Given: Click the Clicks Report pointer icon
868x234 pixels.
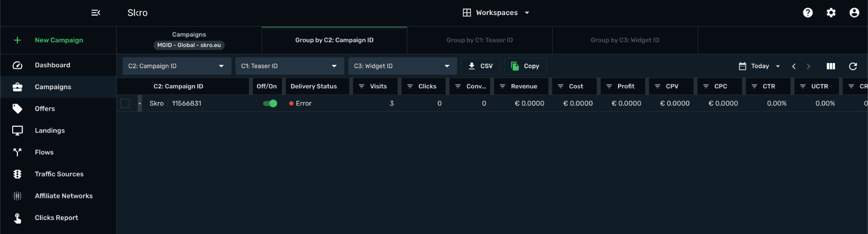Looking at the screenshot, I should pyautogui.click(x=17, y=218).
